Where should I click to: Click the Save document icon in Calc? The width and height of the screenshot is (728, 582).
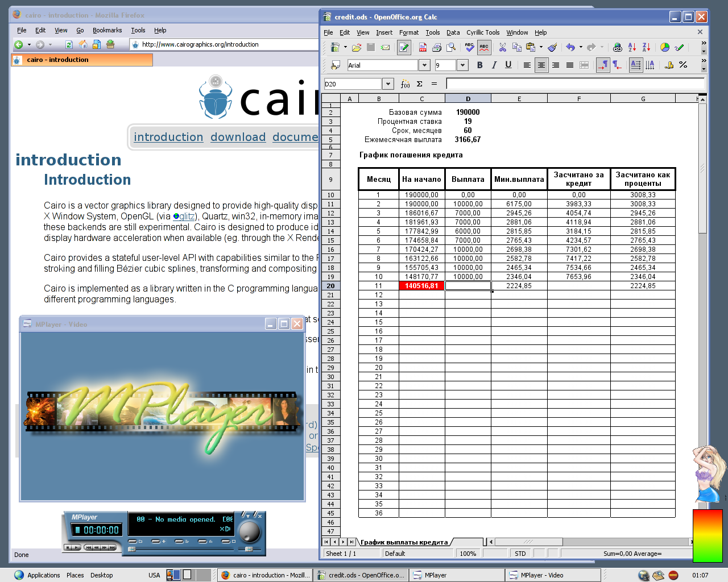point(371,48)
